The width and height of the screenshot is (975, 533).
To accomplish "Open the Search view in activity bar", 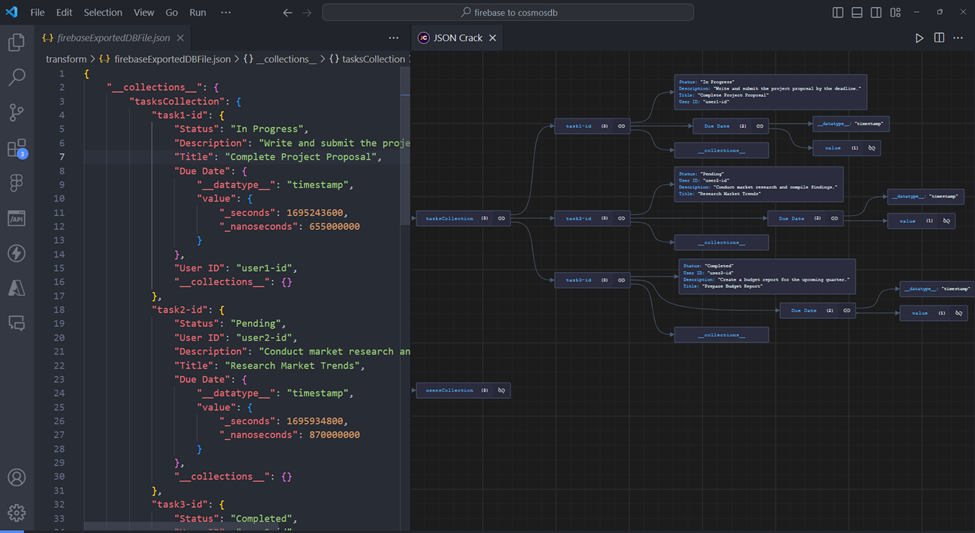I will pos(17,77).
